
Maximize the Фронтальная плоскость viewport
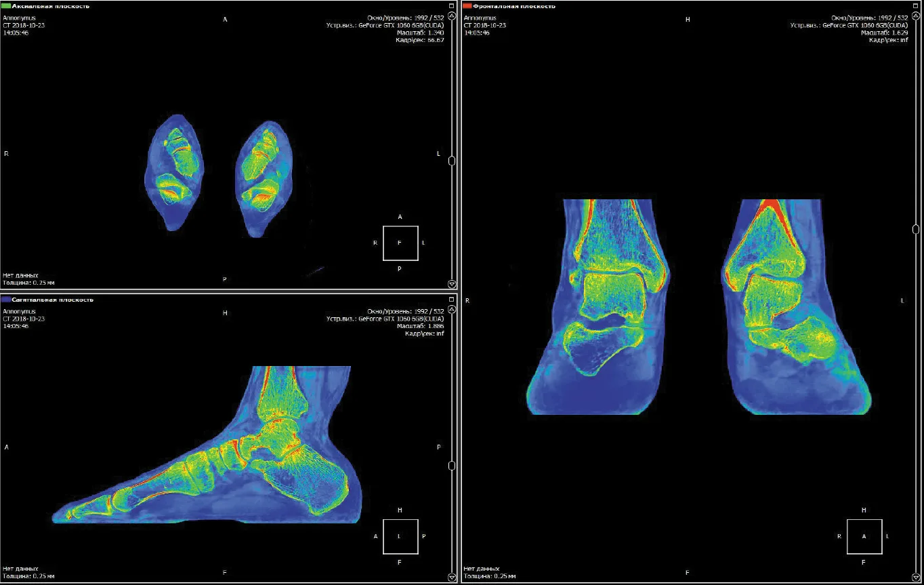point(915,5)
